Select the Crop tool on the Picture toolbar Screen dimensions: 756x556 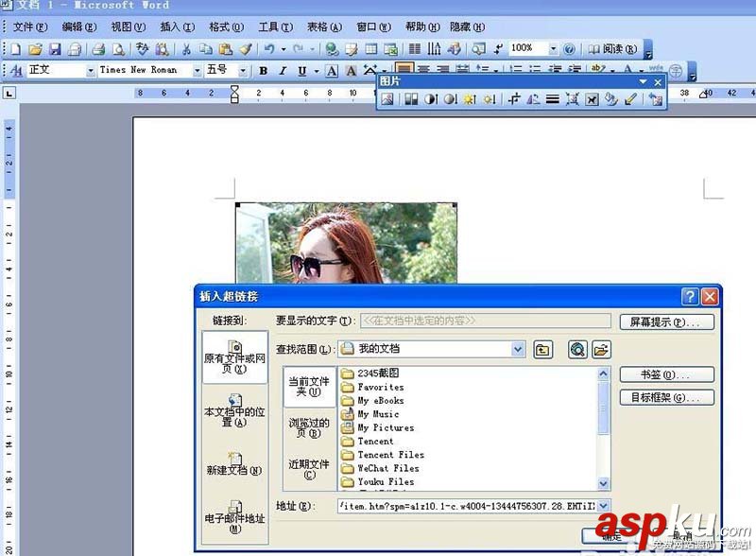[515, 99]
